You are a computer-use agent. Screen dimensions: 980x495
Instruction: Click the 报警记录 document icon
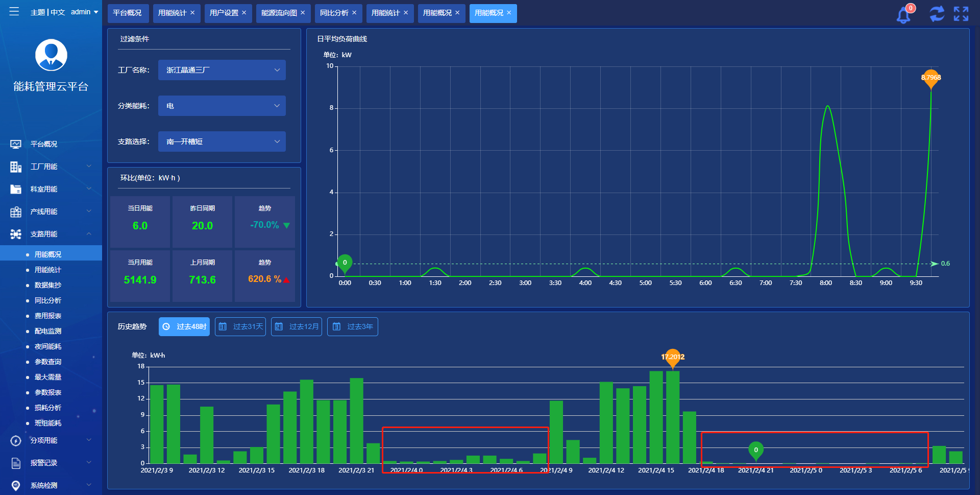[16, 463]
